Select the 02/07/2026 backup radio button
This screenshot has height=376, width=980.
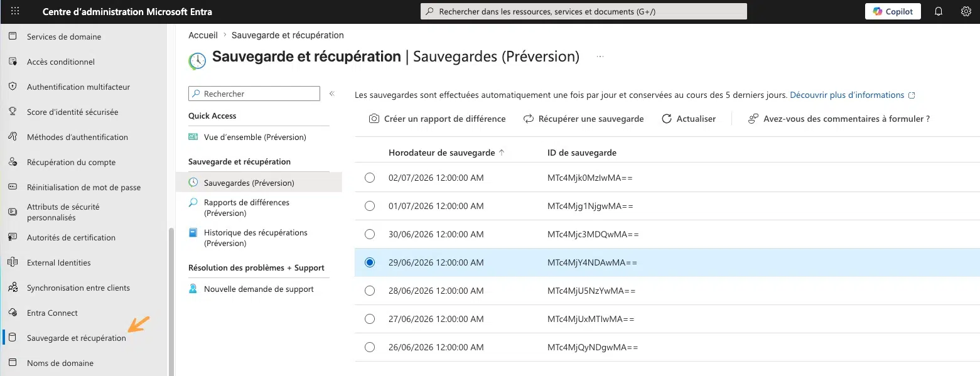(x=370, y=178)
